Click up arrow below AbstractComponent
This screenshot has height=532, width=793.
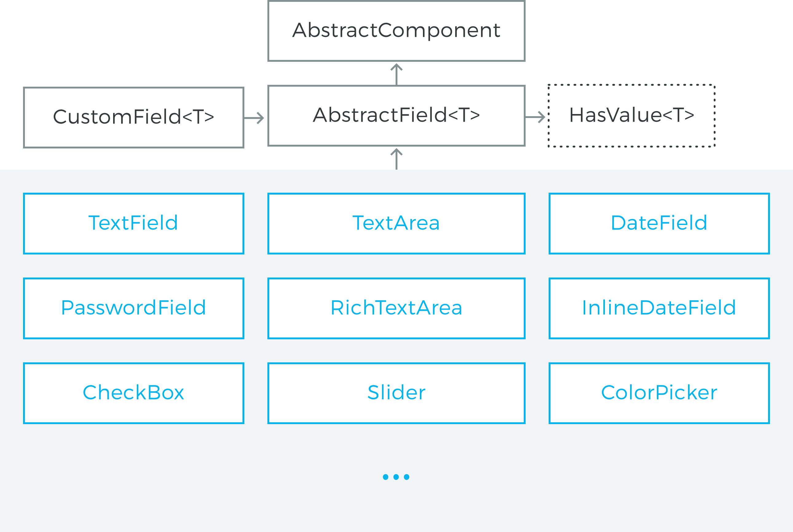click(x=396, y=74)
